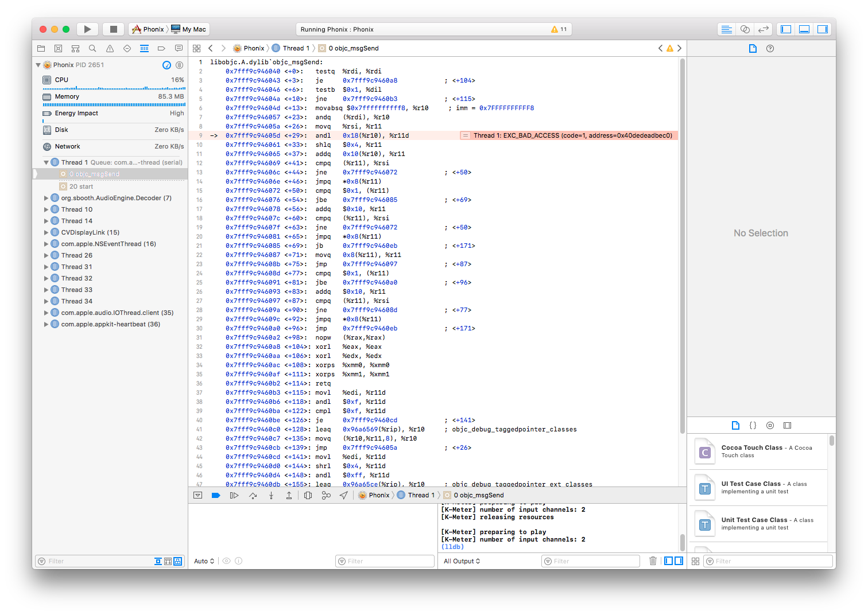Collapse the Phonix PID 2651 process tree
The image size is (868, 615).
(x=38, y=65)
